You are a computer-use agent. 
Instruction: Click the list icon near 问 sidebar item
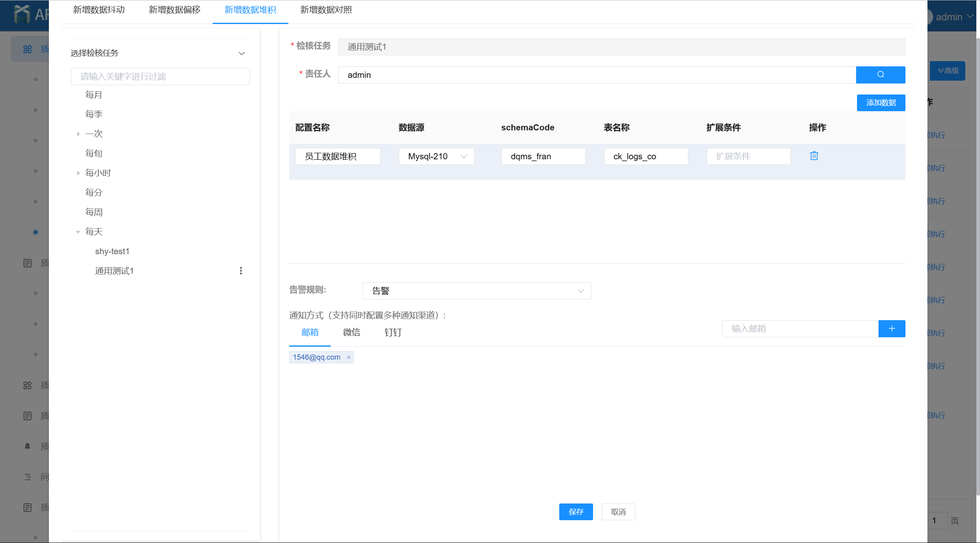tap(27, 477)
